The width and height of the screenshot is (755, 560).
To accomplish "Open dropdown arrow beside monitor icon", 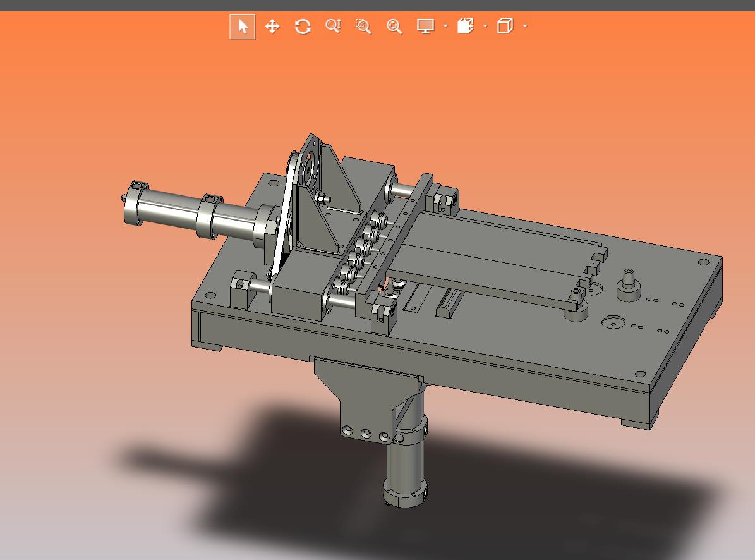I will [445, 26].
